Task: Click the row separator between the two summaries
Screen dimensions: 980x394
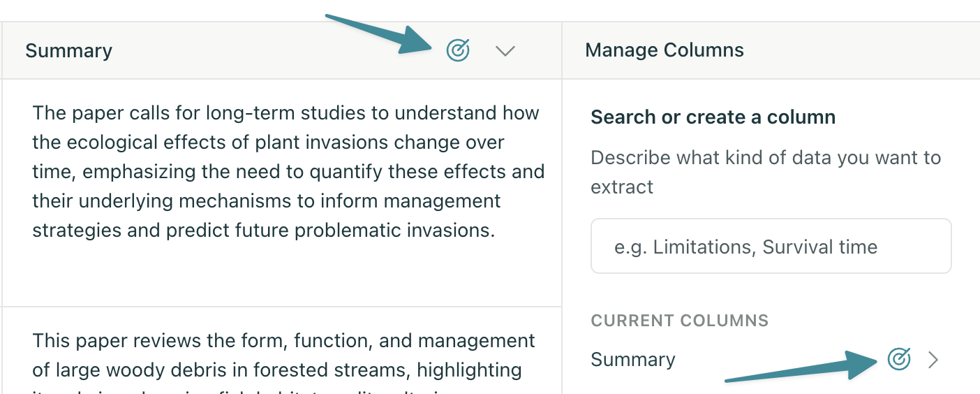Action: 282,307
